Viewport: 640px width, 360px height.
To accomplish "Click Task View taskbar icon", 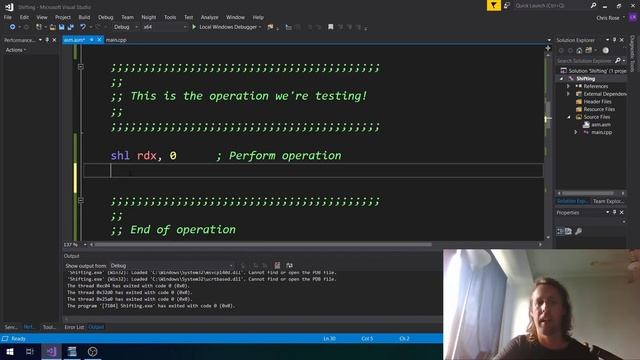I will (x=30, y=351).
